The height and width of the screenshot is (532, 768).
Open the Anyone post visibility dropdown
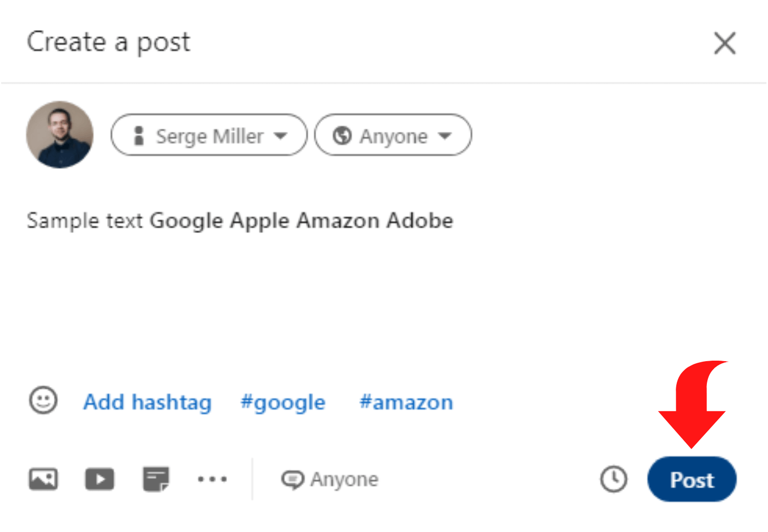pyautogui.click(x=393, y=135)
